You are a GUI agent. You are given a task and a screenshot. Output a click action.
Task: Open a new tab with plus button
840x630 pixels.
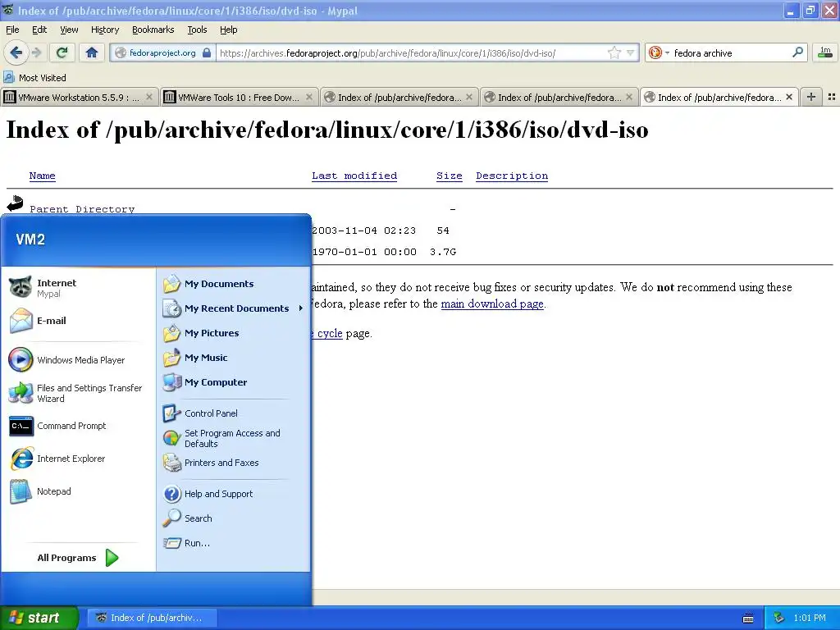click(811, 97)
